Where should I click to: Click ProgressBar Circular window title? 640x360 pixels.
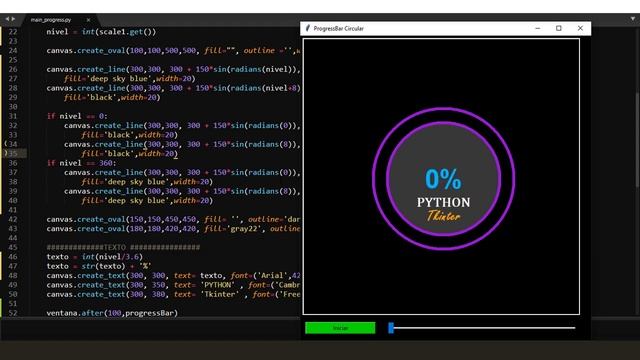click(x=338, y=29)
